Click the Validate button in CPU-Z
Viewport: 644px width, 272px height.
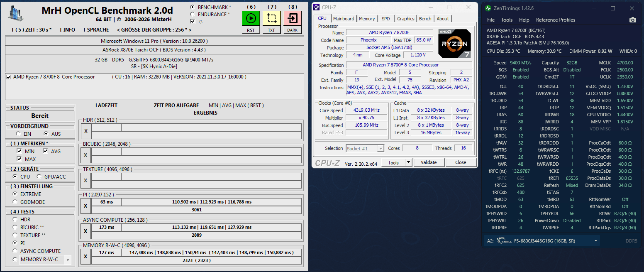[429, 162]
